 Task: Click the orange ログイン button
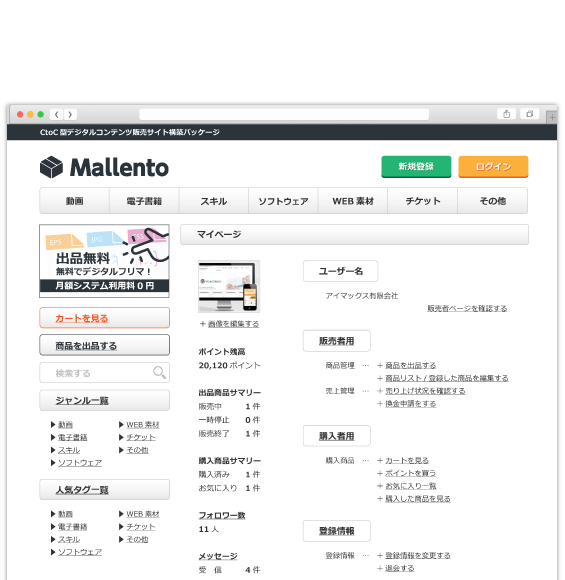point(493,167)
